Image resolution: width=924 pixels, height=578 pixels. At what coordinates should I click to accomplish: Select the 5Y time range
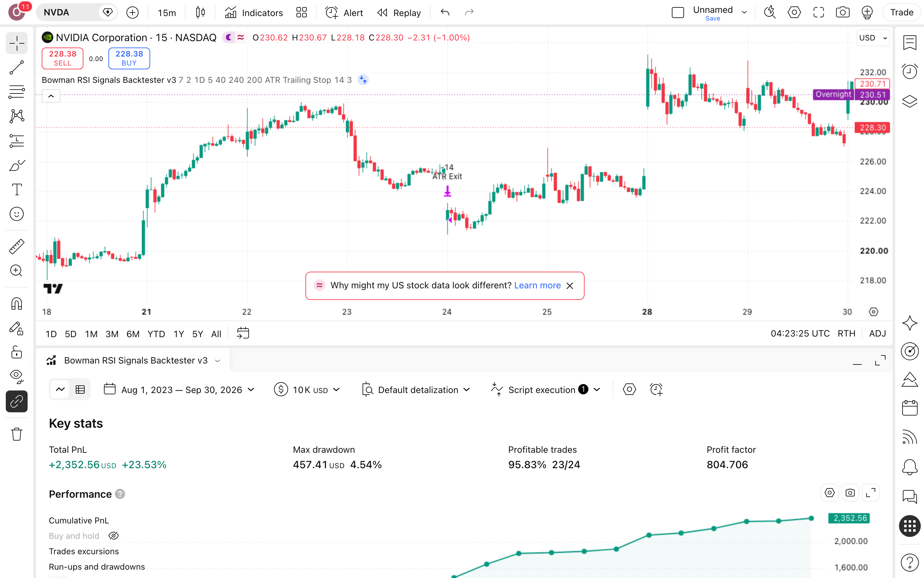click(197, 334)
